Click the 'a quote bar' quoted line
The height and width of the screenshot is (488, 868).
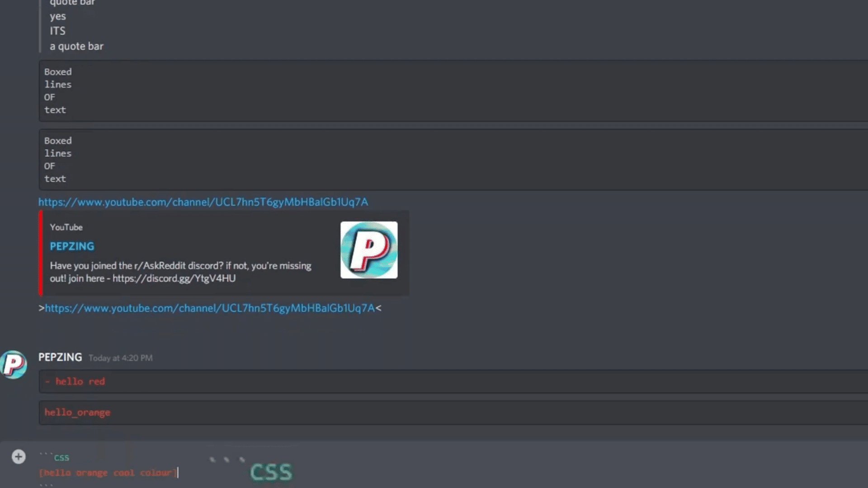coord(76,46)
